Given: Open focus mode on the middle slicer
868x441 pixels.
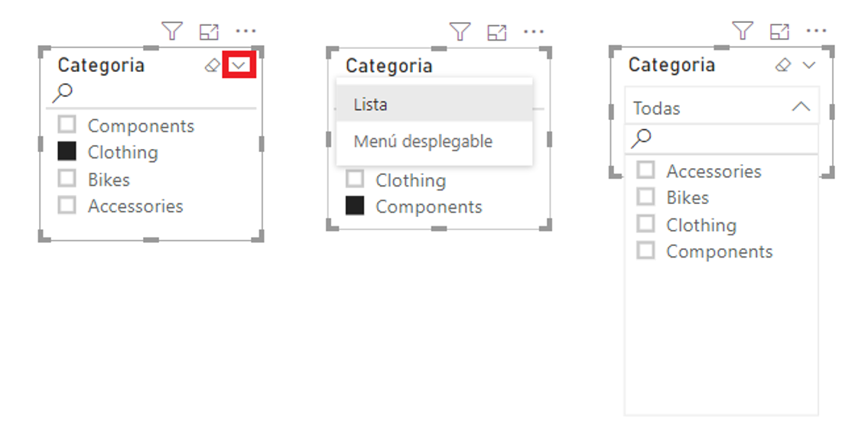Looking at the screenshot, I should coord(497,32).
